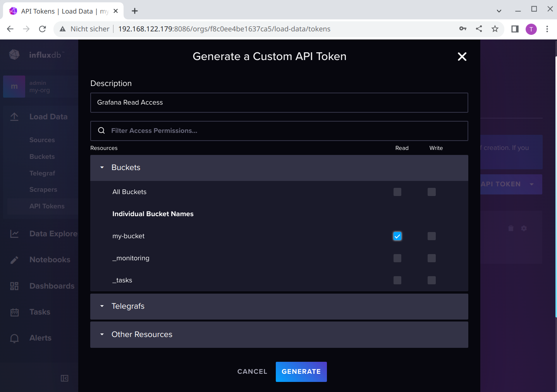Image resolution: width=557 pixels, height=392 pixels.
Task: Open API Tokens in the sidebar
Action: (47, 206)
